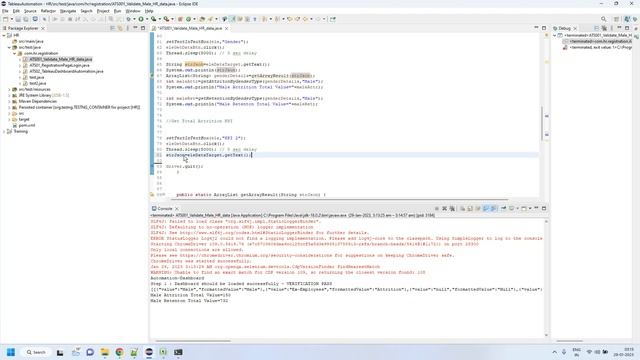640x360 pixels.
Task: Expand the target folder
Action: tap(9, 120)
